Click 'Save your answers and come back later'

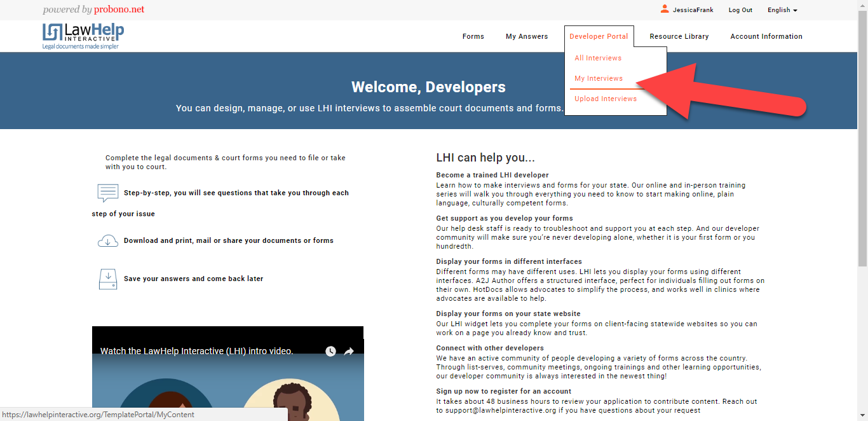[x=193, y=279]
